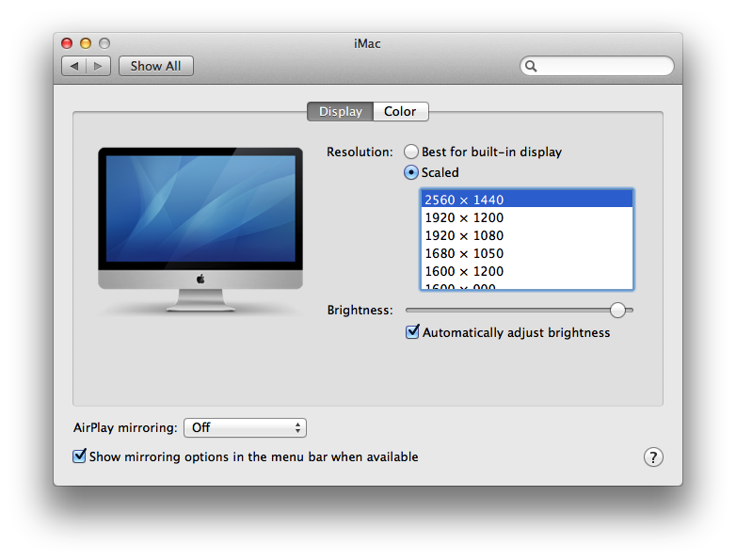Image resolution: width=736 pixels, height=560 pixels.
Task: Select the 1920 × 1080 resolution
Action: point(527,235)
